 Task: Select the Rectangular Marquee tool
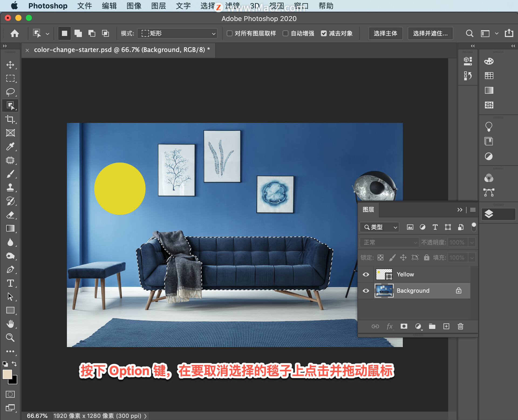point(10,78)
